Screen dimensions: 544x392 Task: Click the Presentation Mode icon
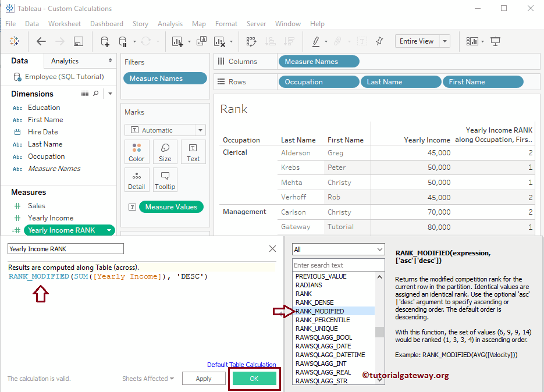(496, 41)
